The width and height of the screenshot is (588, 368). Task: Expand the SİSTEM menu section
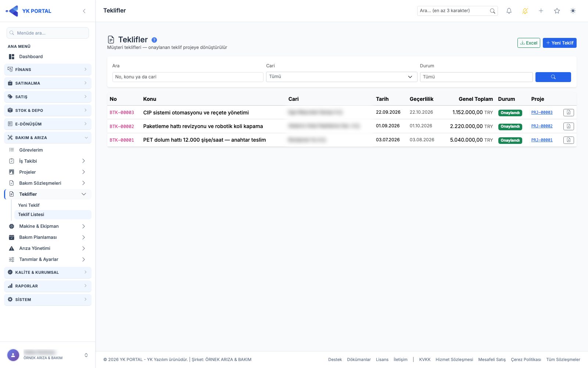(x=48, y=300)
